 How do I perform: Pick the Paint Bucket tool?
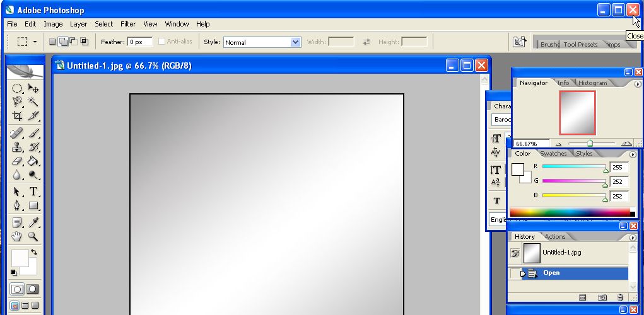(x=33, y=161)
